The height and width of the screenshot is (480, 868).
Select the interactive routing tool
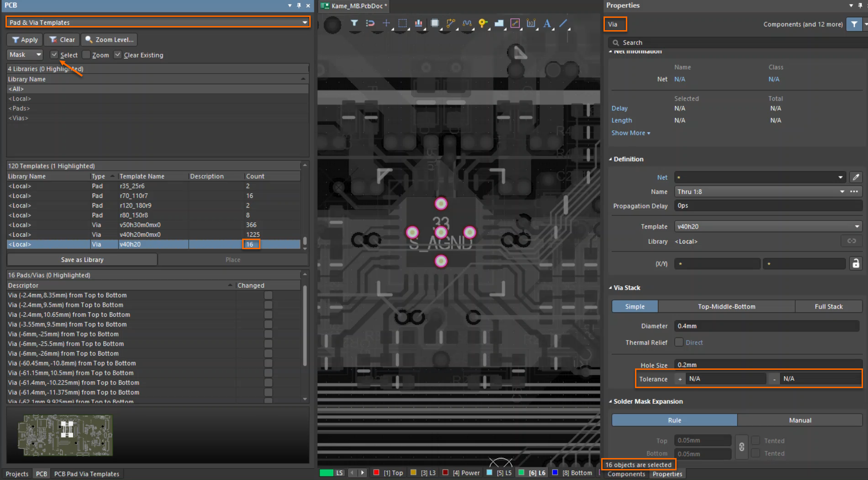point(450,23)
